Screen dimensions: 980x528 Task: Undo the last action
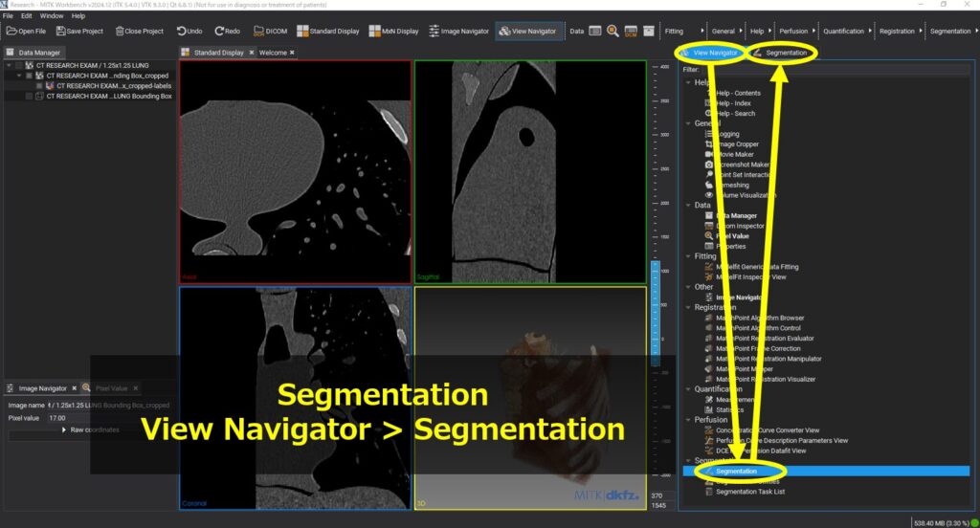[189, 31]
